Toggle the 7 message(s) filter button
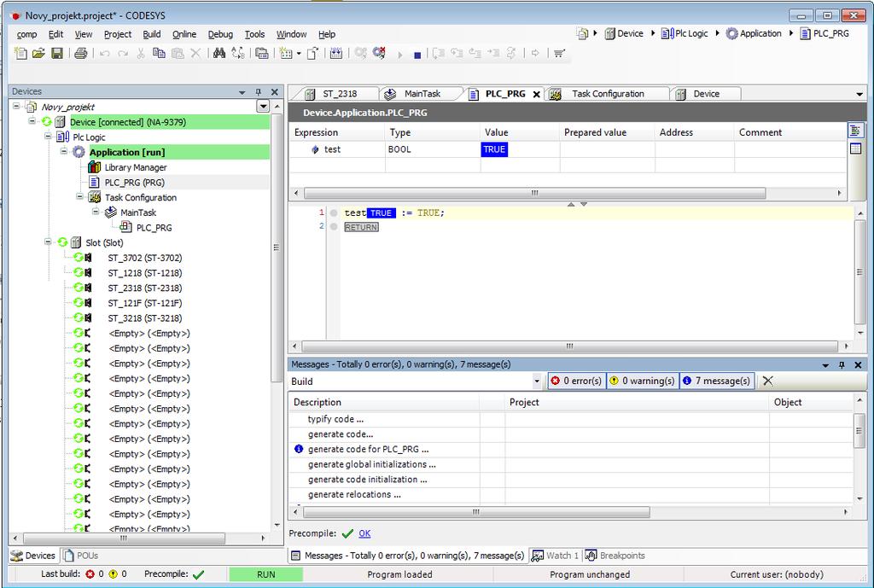 (717, 381)
